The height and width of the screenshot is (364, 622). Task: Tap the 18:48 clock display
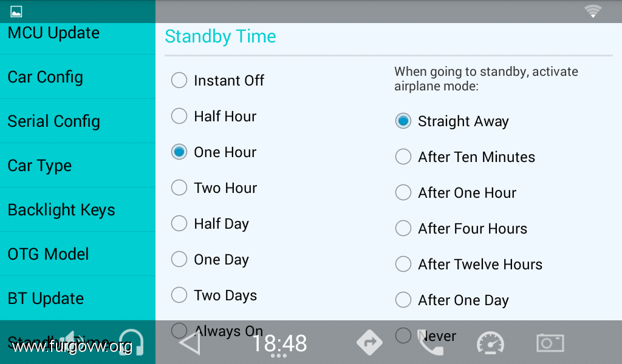[279, 343]
